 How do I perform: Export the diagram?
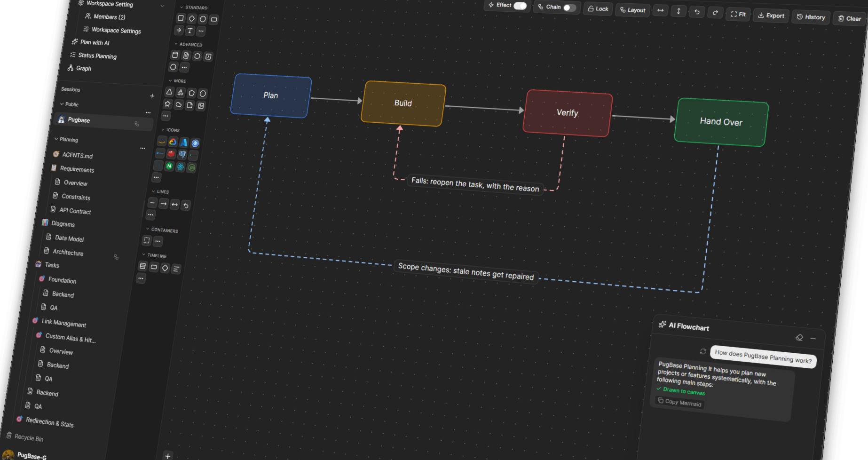(771, 16)
